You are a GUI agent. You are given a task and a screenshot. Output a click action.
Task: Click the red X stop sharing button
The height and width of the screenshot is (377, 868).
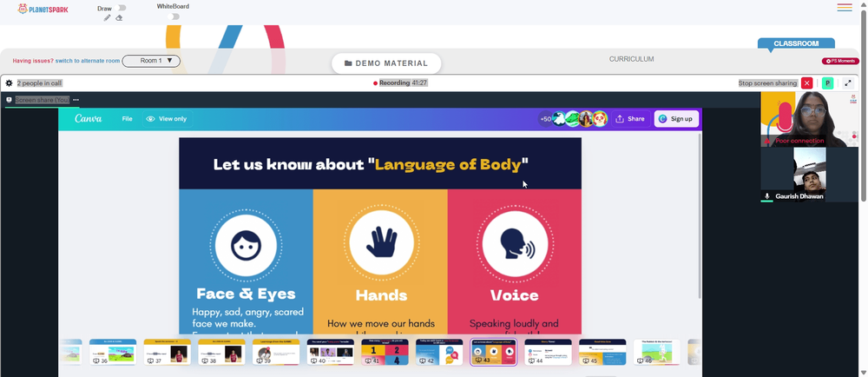[807, 83]
